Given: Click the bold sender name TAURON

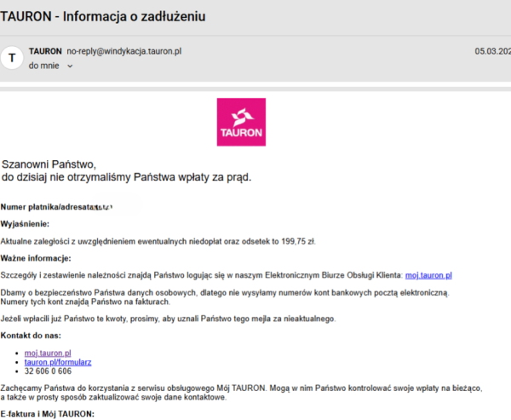Looking at the screenshot, I should point(45,51).
